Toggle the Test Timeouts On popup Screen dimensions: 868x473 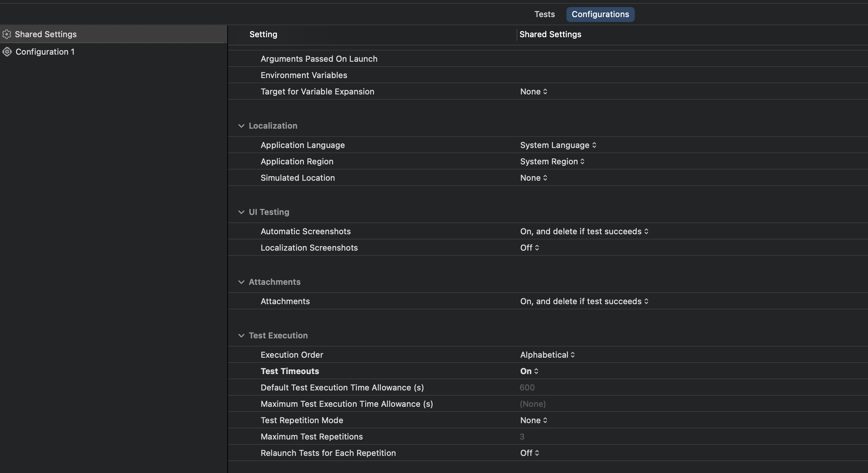coord(529,371)
